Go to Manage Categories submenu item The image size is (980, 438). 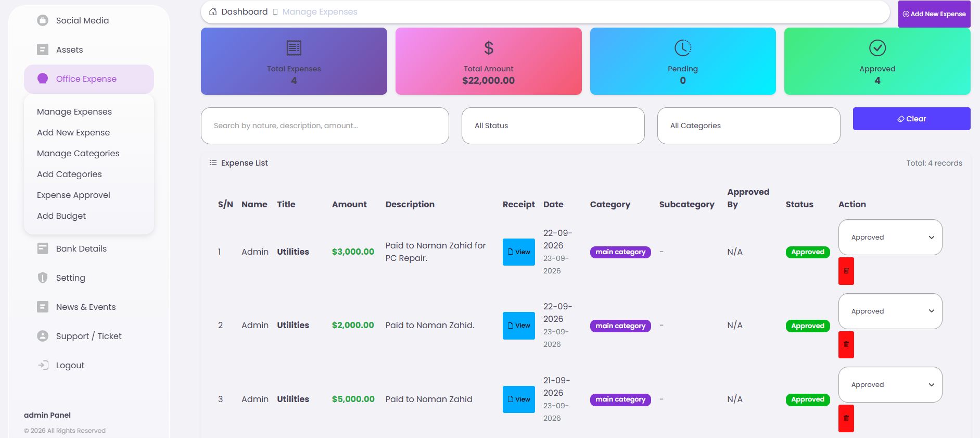[x=78, y=153]
